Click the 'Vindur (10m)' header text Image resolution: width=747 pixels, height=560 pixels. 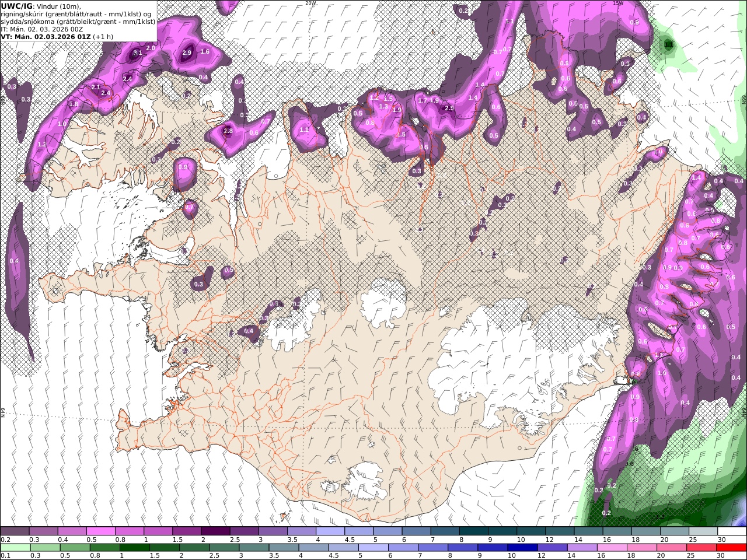[59, 6]
